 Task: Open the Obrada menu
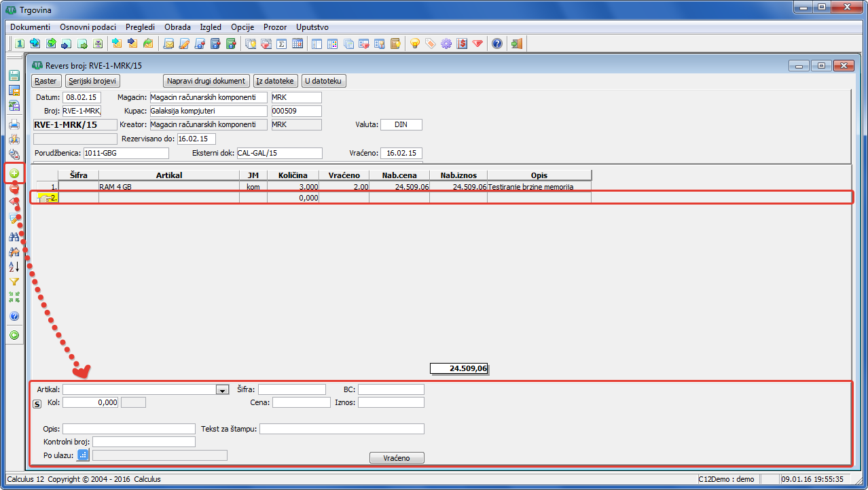[x=177, y=27]
